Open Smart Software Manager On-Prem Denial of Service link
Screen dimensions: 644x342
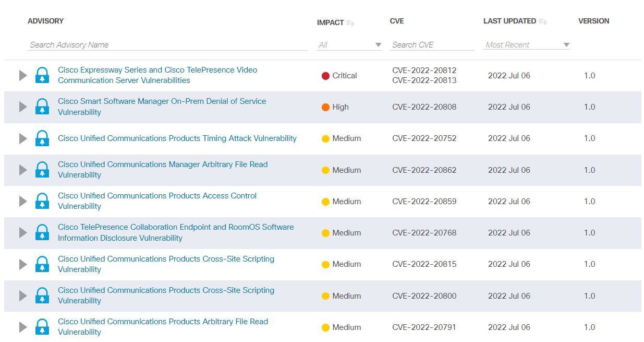pos(162,107)
